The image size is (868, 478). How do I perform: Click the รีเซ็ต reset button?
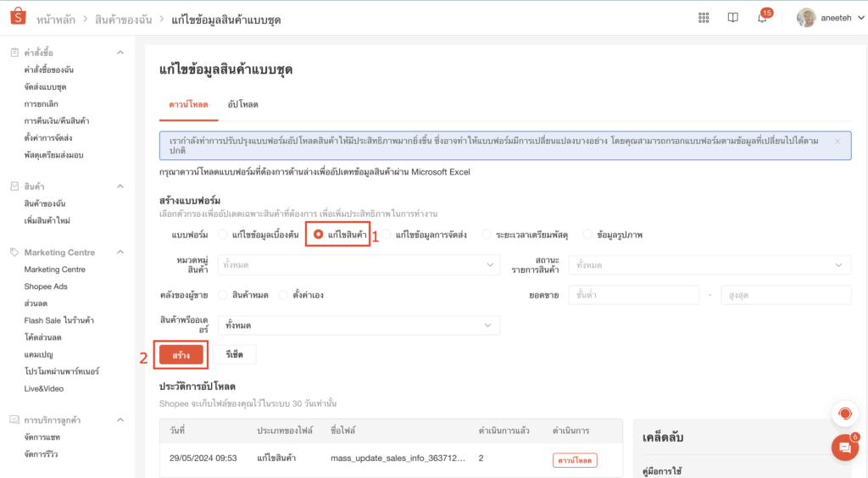point(234,354)
